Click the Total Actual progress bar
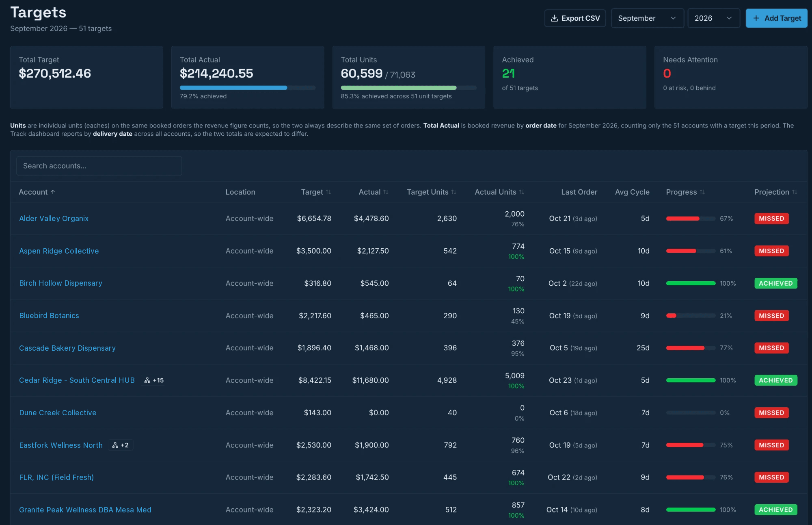This screenshot has width=812, height=525. click(x=248, y=88)
